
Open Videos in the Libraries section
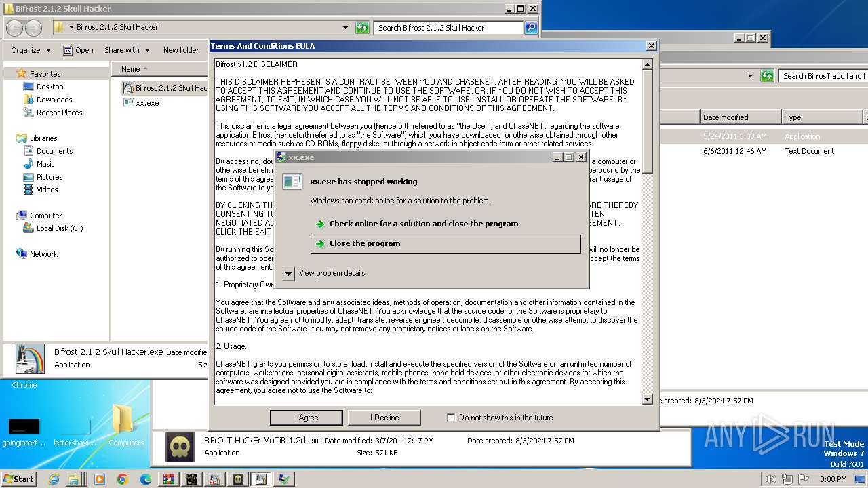coord(47,190)
